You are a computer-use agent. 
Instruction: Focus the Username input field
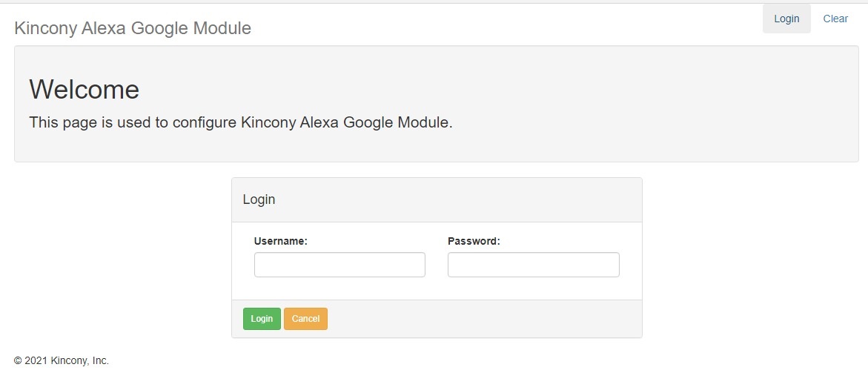coord(339,265)
